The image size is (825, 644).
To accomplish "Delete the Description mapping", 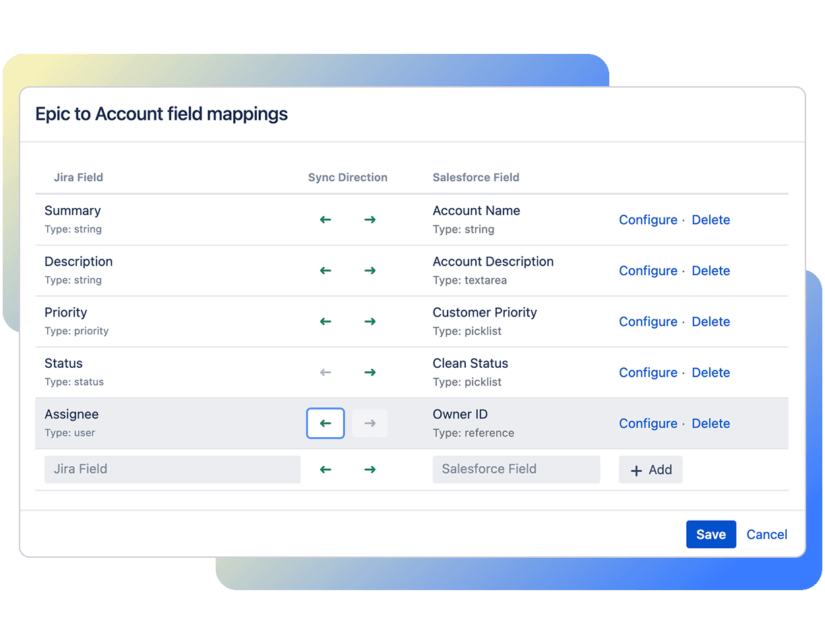I will click(711, 271).
